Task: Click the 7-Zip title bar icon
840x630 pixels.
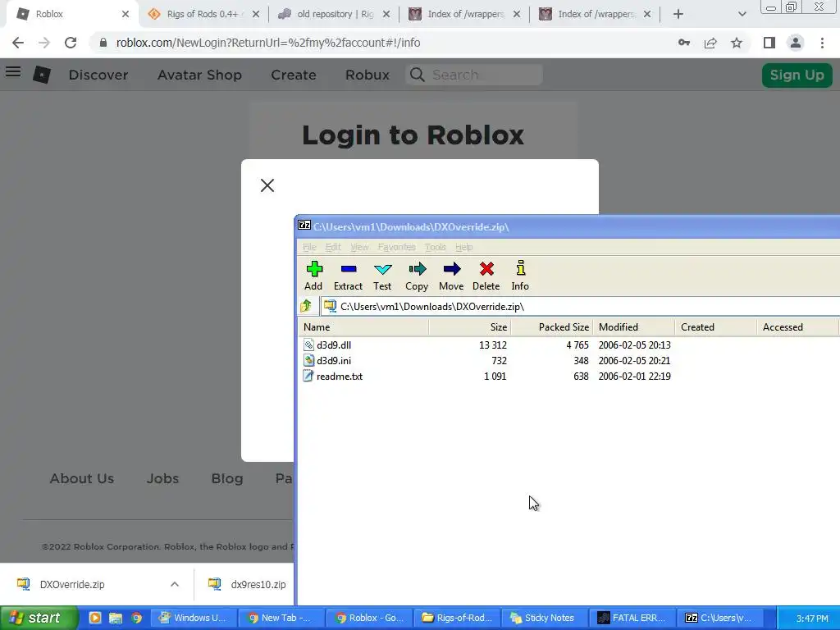Action: pos(304,225)
